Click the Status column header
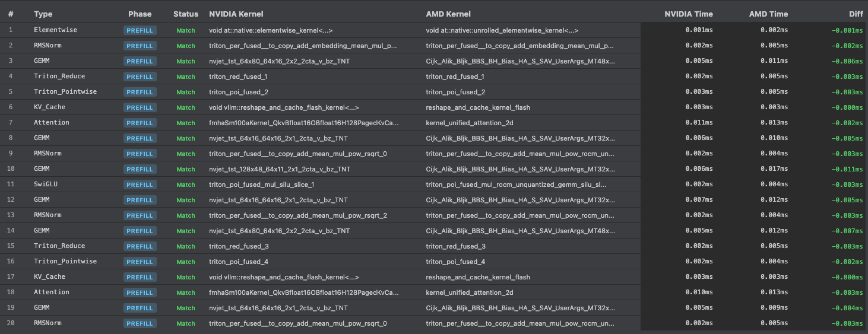The width and height of the screenshot is (868, 334). click(186, 14)
